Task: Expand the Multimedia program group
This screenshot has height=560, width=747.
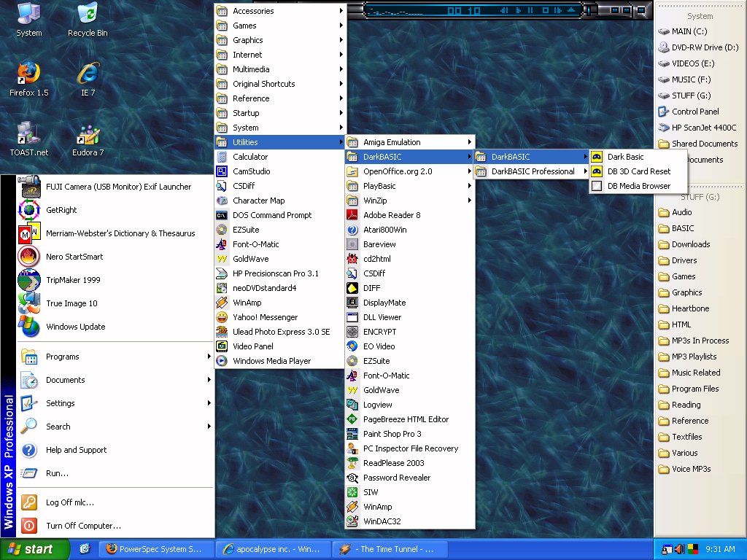Action: point(279,69)
